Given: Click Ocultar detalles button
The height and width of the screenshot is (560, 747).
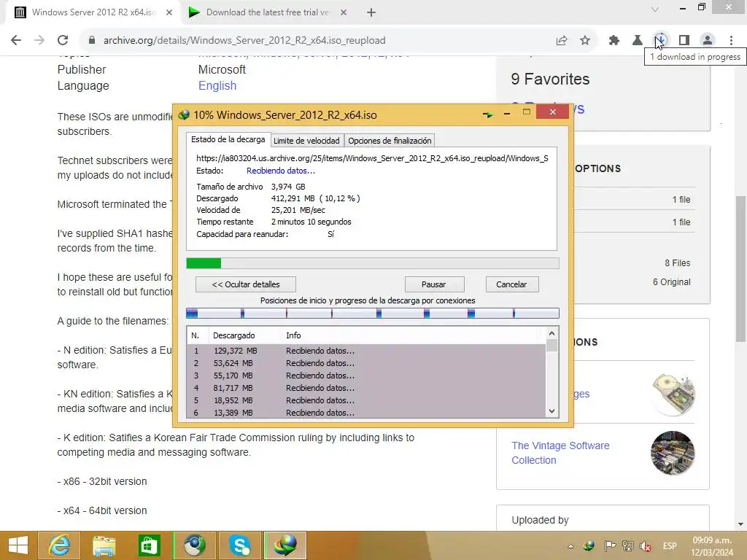Looking at the screenshot, I should tap(246, 284).
